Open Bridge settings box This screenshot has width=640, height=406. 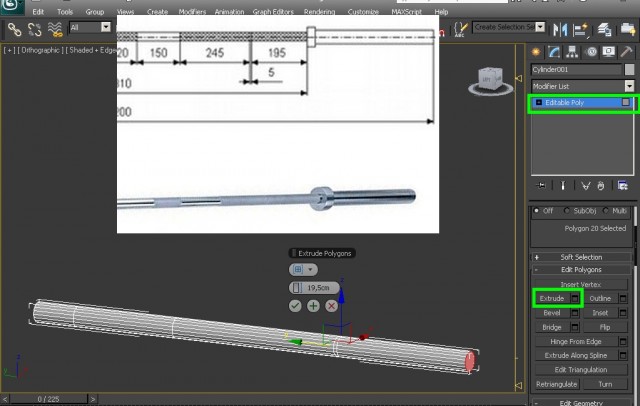(x=575, y=327)
